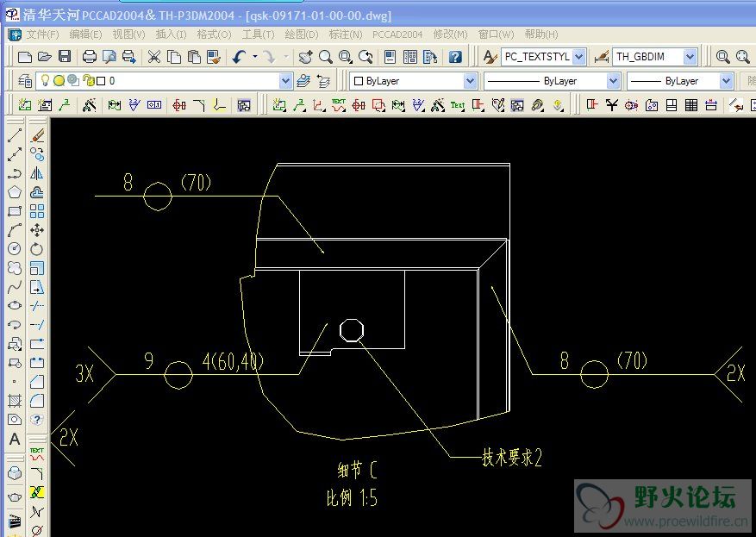This screenshot has width=756, height=537.
Task: Open the Undo history dropdown arrow
Action: pos(254,57)
